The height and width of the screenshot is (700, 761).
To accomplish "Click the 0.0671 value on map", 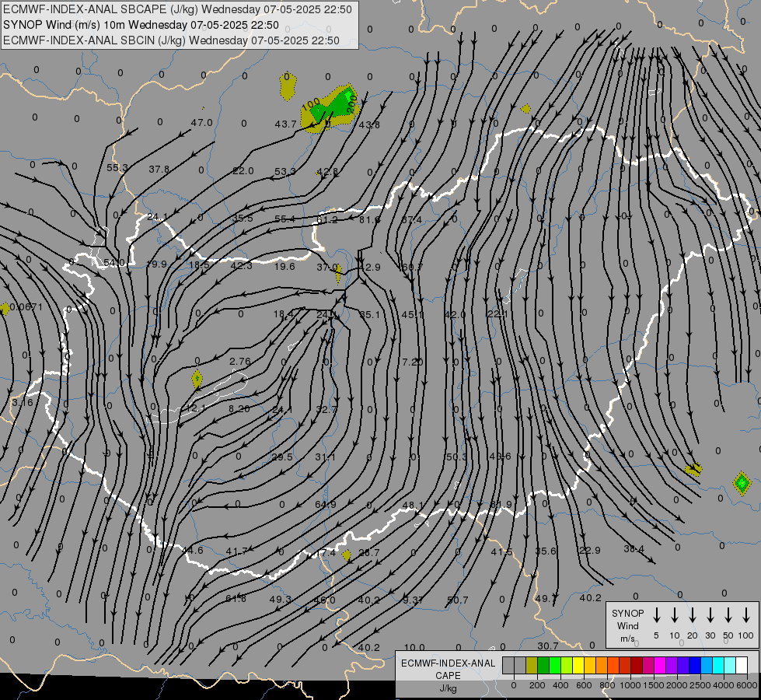I will [x=26, y=307].
